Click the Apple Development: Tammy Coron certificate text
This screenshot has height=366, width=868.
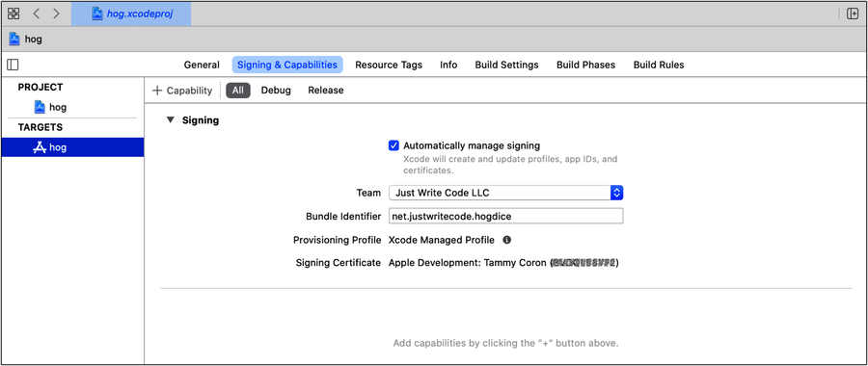[503, 263]
